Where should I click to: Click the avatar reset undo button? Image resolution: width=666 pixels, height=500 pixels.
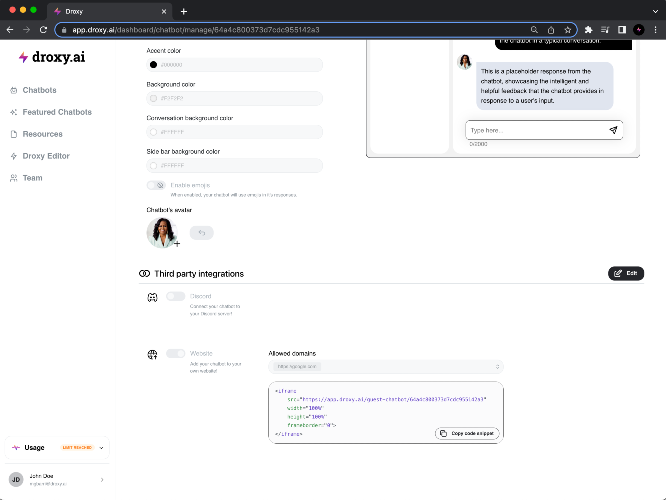pos(201,233)
